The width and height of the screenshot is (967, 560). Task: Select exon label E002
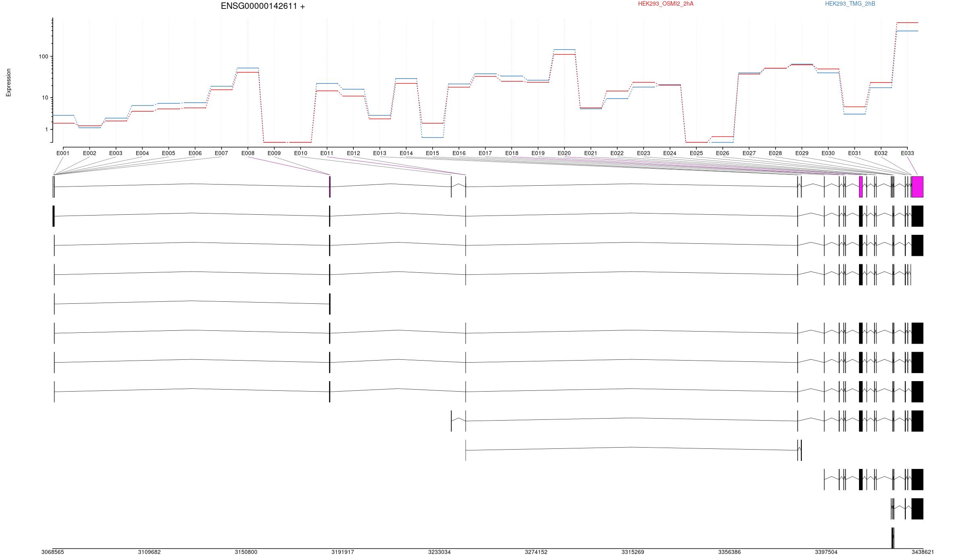89,153
